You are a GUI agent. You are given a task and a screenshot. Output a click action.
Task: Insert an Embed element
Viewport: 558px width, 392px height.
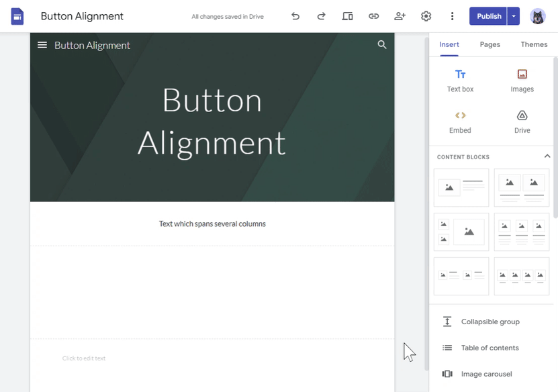point(460,122)
